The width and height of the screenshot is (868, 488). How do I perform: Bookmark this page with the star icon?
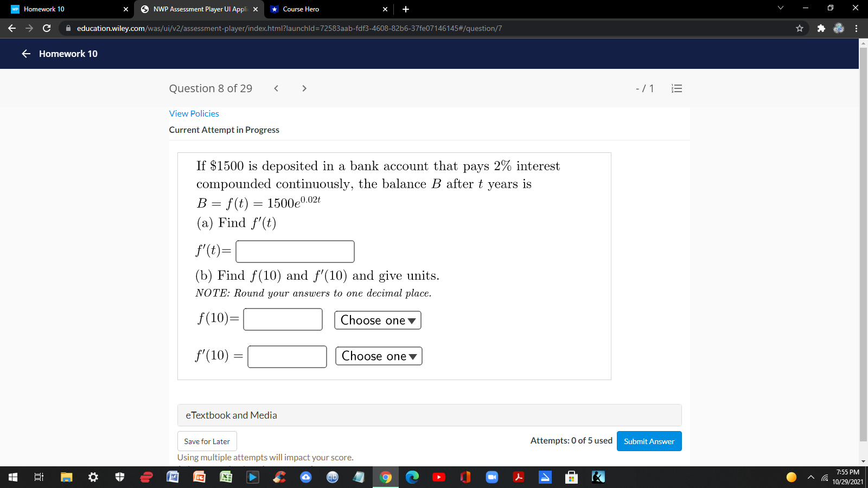click(x=799, y=28)
